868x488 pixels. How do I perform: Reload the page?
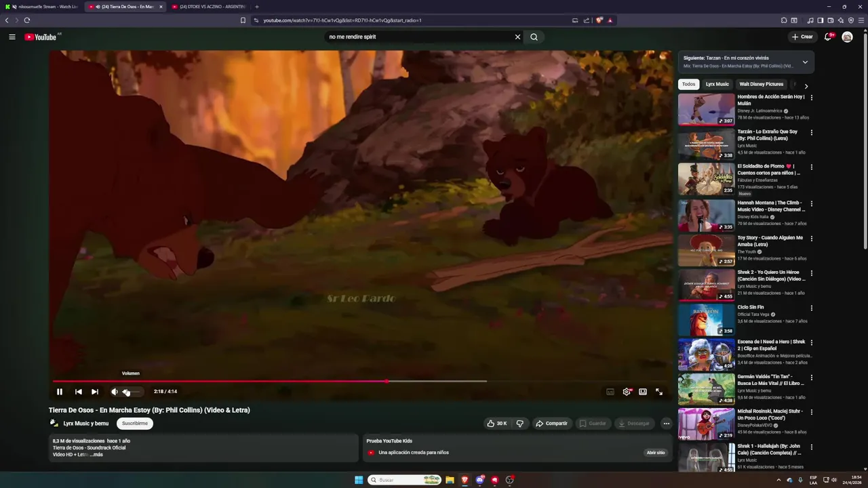pyautogui.click(x=27, y=20)
